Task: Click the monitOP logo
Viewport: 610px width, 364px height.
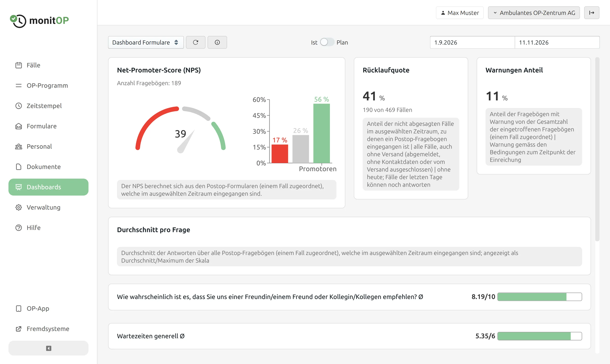Action: (x=39, y=21)
